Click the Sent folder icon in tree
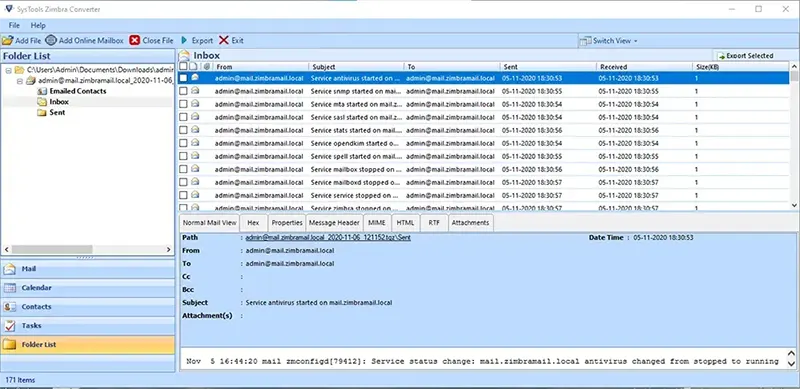Screen dimensions: 800x389 point(42,113)
